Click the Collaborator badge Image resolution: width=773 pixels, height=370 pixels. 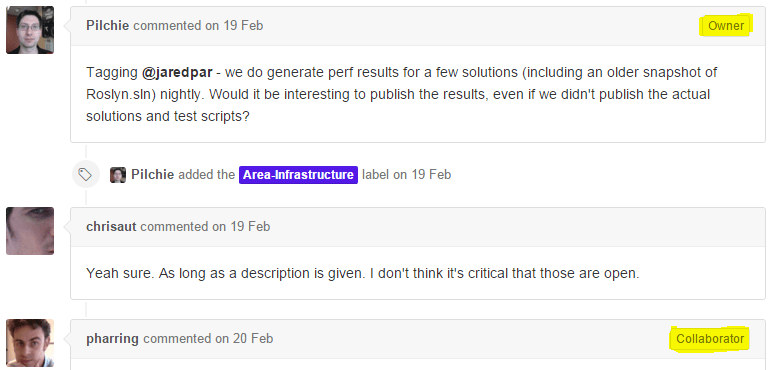[x=710, y=339]
